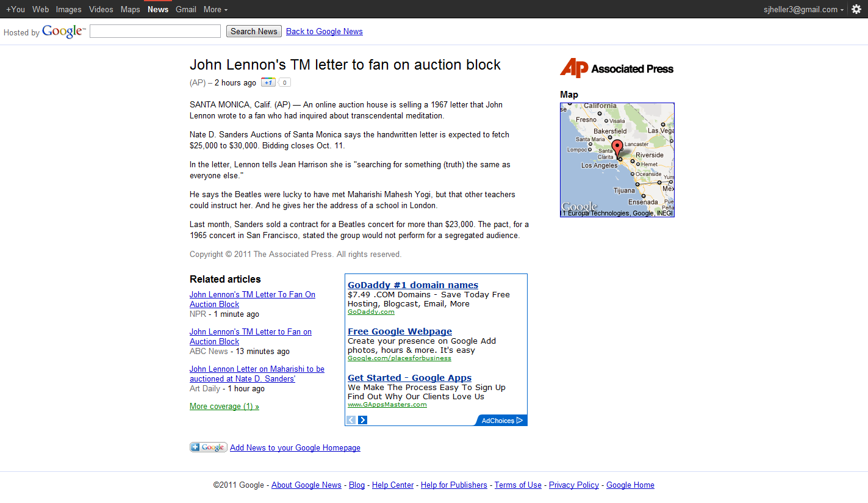
Task: Go to the Web tab
Action: tap(41, 9)
